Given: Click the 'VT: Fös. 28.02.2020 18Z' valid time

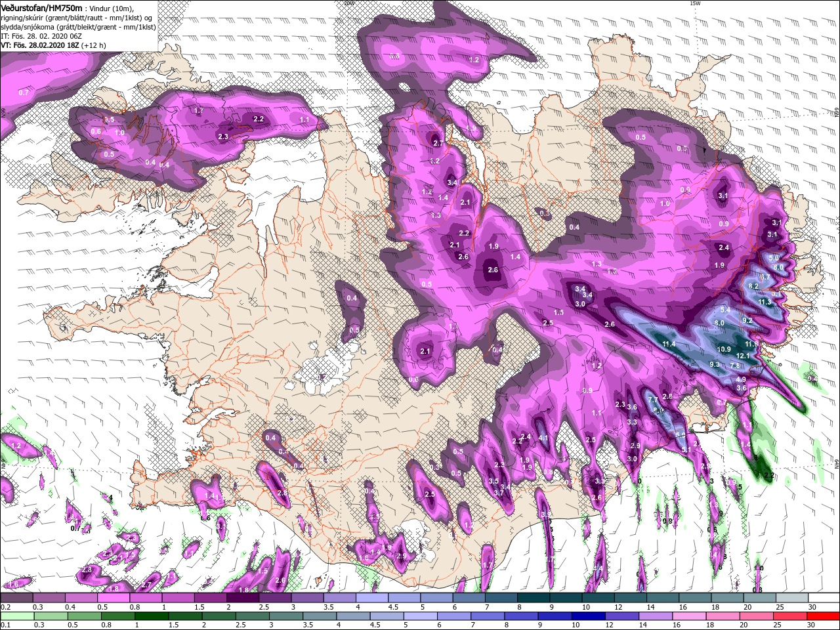Looking at the screenshot, I should [x=39, y=45].
